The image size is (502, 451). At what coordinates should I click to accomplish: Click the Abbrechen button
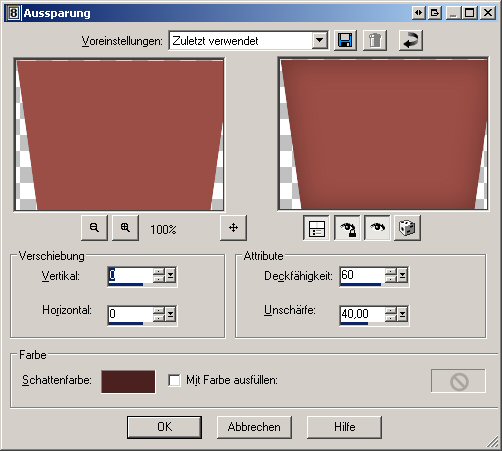(254, 427)
